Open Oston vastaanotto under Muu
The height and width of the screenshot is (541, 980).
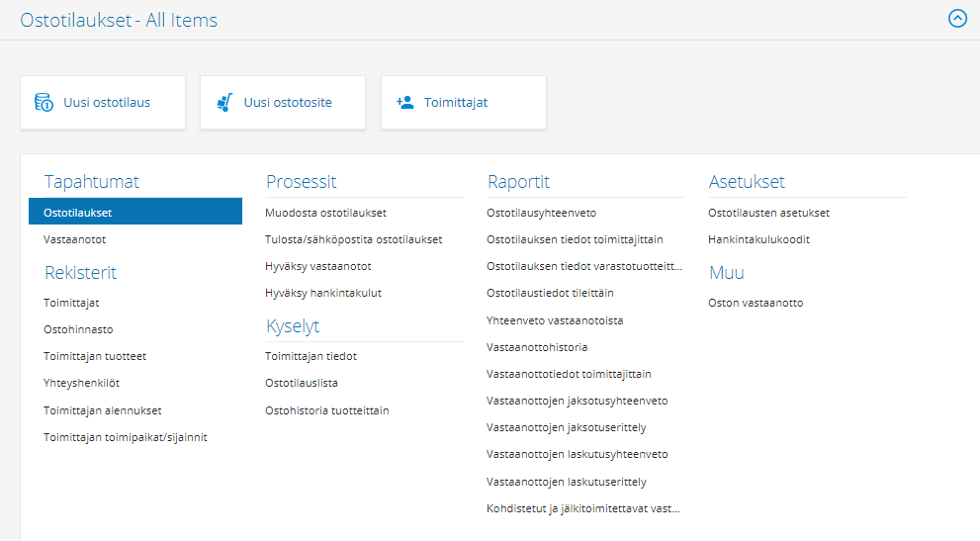click(756, 303)
